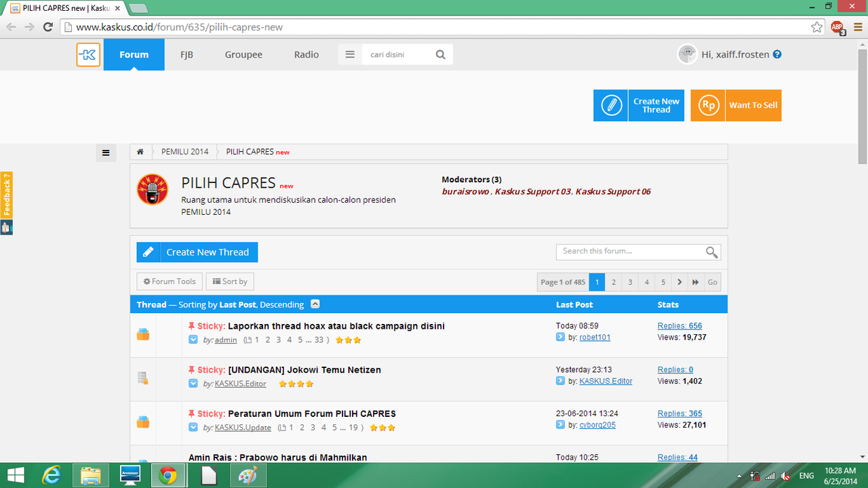The image size is (868, 488).
Task: Open page 33 of the Laporkan thread
Action: point(319,340)
